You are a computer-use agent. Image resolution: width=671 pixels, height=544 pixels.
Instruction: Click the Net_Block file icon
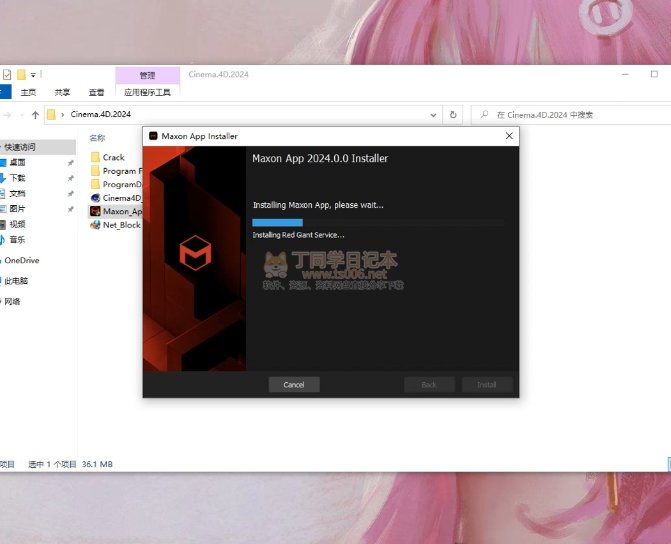(95, 225)
